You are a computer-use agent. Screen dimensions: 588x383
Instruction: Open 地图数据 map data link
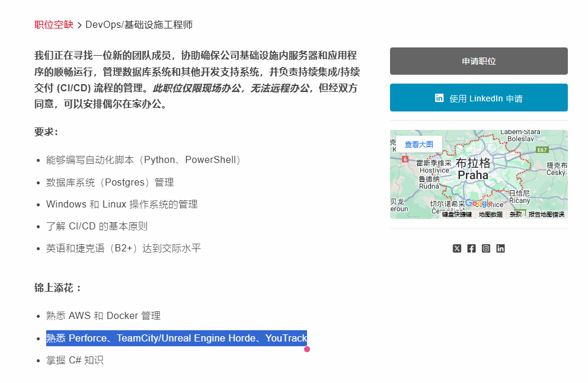point(491,215)
